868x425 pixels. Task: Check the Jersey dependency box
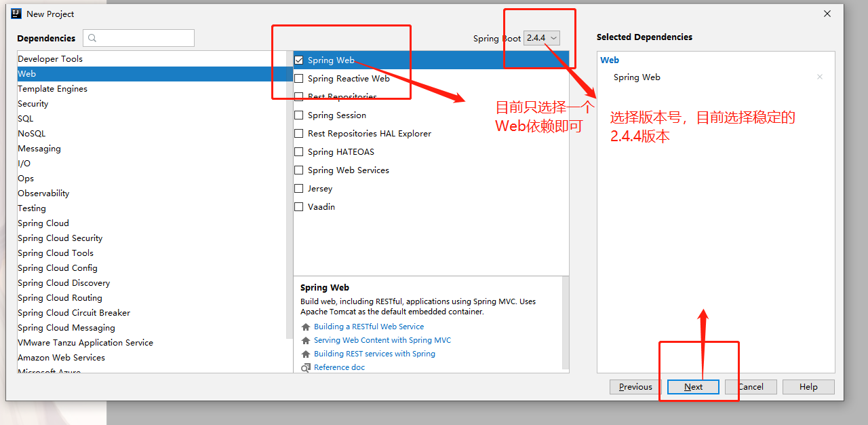[298, 188]
